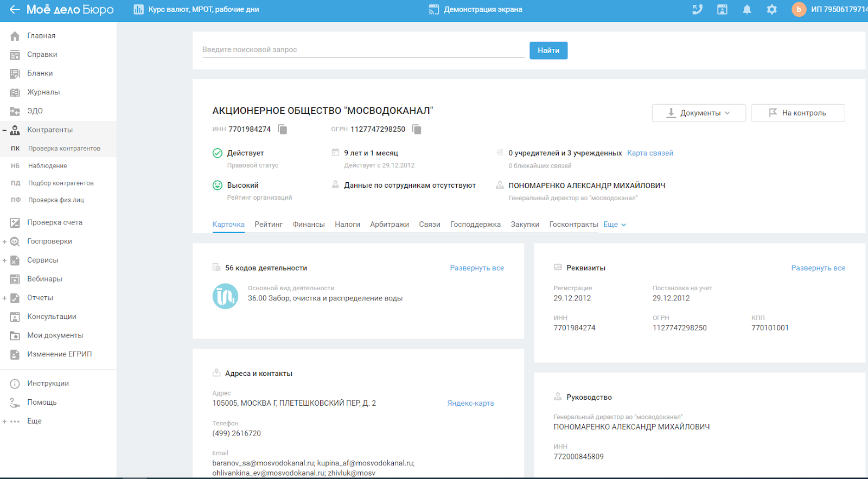This screenshot has height=479, width=868.
Task: Switch to the Связи tab
Action: tap(430, 225)
